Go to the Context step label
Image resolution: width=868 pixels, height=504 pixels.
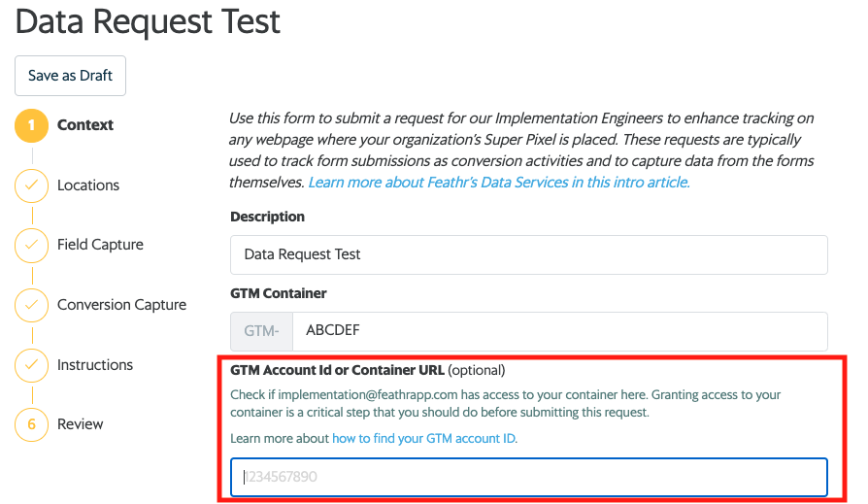coord(85,125)
